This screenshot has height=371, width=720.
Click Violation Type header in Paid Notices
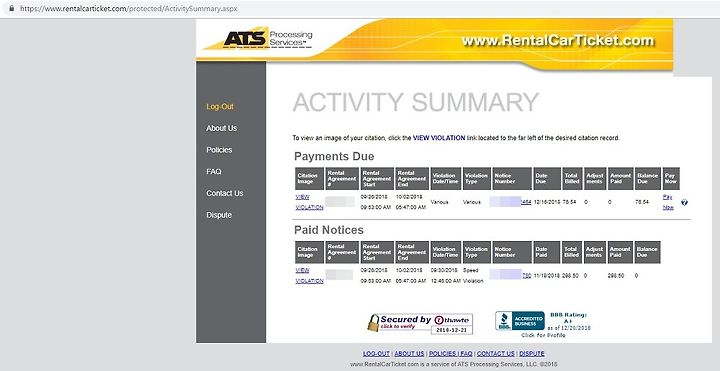tap(477, 252)
